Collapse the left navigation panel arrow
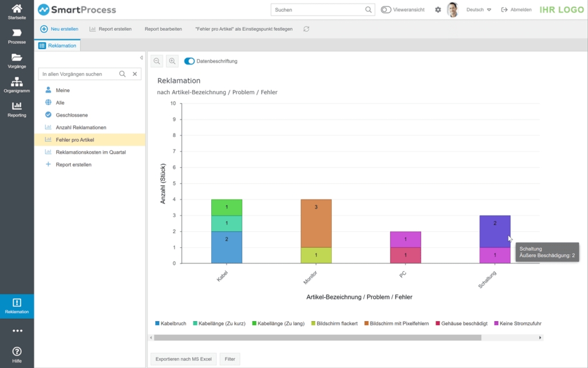 coord(142,58)
